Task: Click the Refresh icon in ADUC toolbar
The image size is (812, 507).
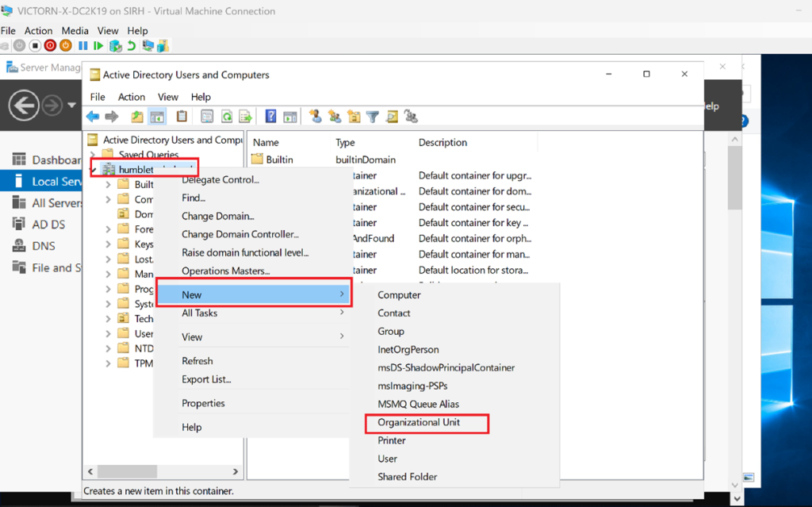Action: pyautogui.click(x=227, y=117)
